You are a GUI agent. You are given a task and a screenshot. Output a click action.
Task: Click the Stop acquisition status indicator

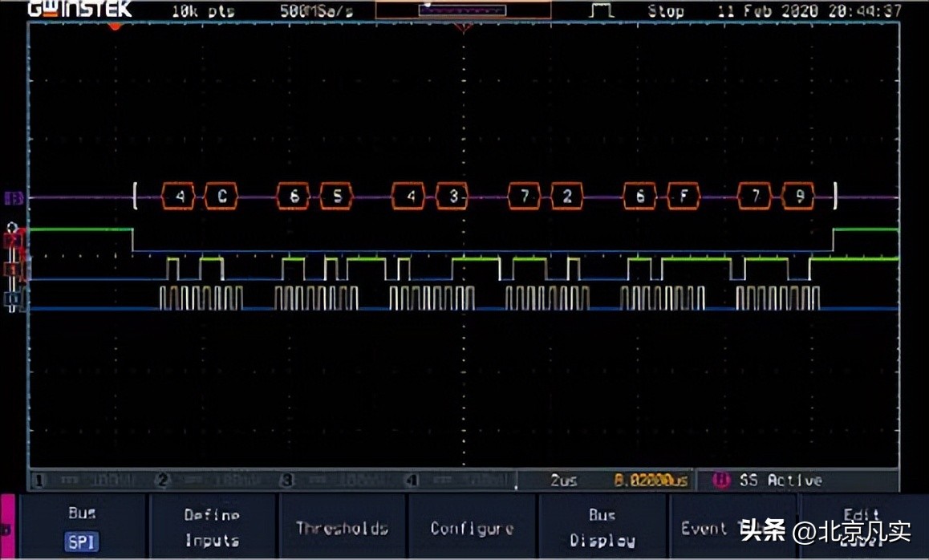pos(666,11)
